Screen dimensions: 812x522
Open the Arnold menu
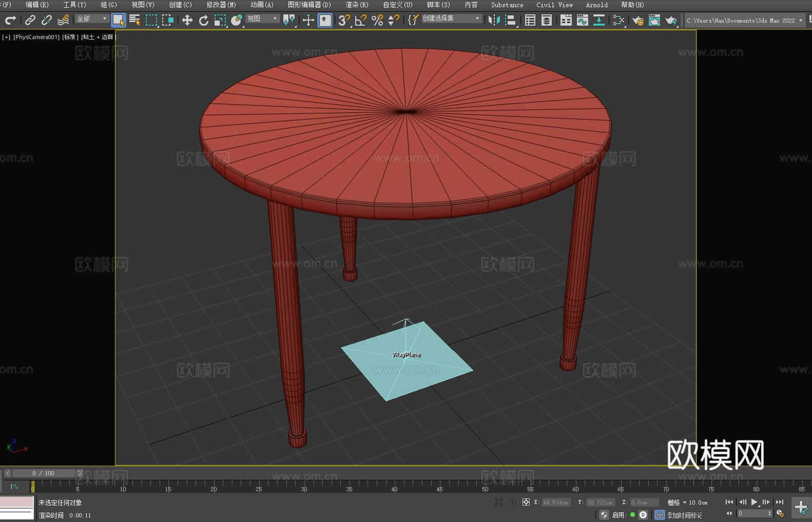click(596, 5)
